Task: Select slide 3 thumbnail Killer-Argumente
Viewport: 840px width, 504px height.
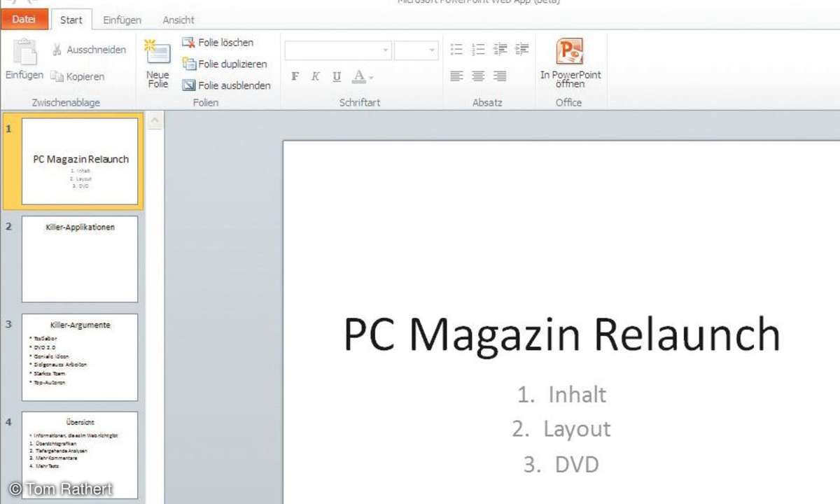Action: (80, 357)
